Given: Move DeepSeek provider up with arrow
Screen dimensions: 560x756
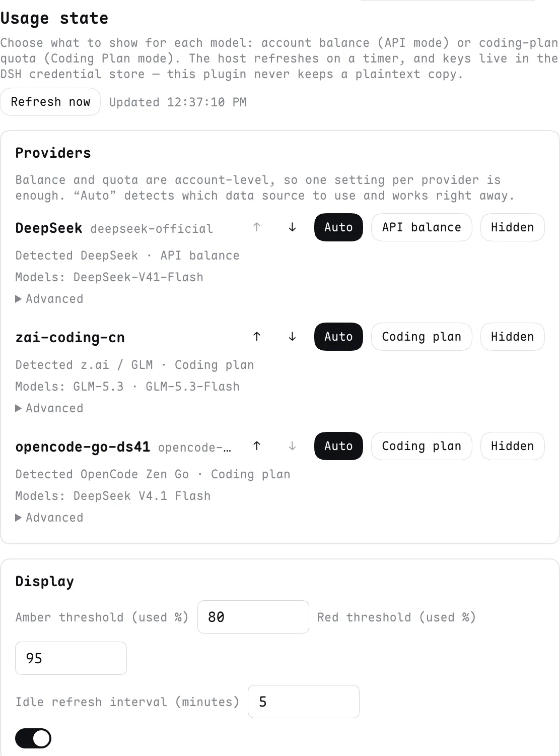Looking at the screenshot, I should [x=257, y=227].
